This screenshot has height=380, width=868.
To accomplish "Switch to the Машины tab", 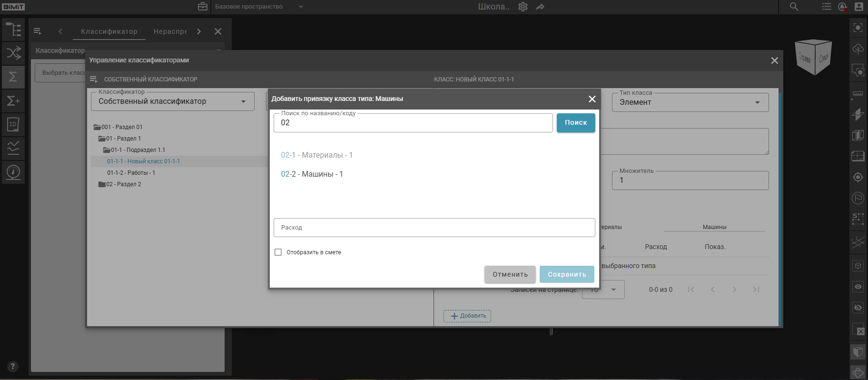I will pos(714,227).
